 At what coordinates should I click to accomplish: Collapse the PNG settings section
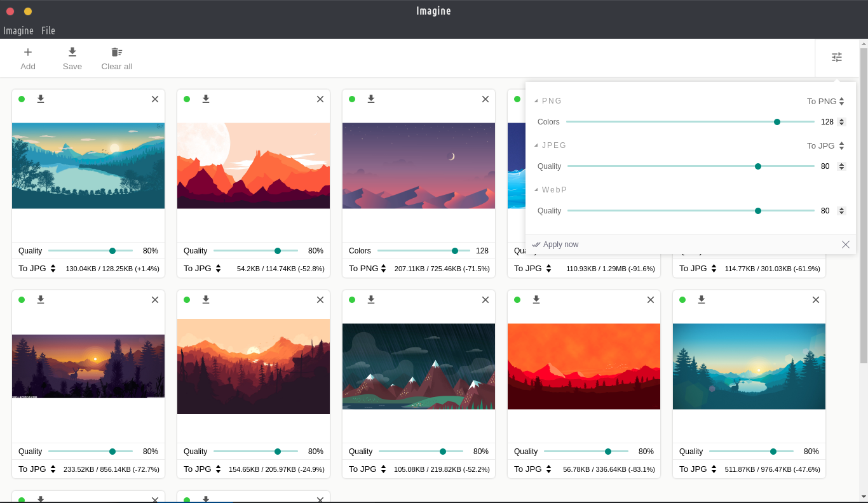pos(536,101)
